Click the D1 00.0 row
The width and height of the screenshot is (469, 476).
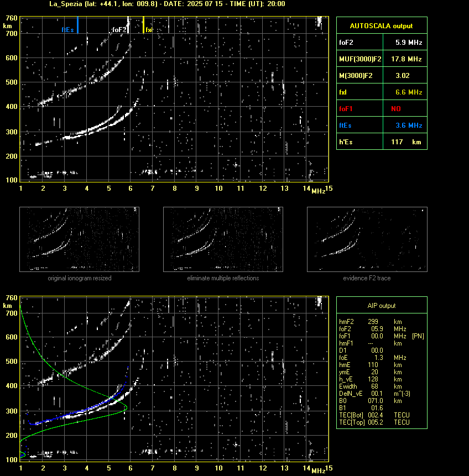[361, 351]
